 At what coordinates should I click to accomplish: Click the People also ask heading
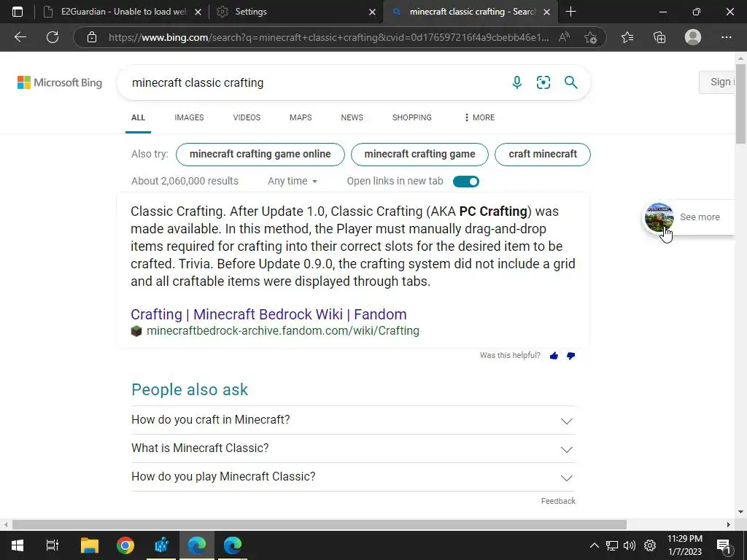point(190,389)
